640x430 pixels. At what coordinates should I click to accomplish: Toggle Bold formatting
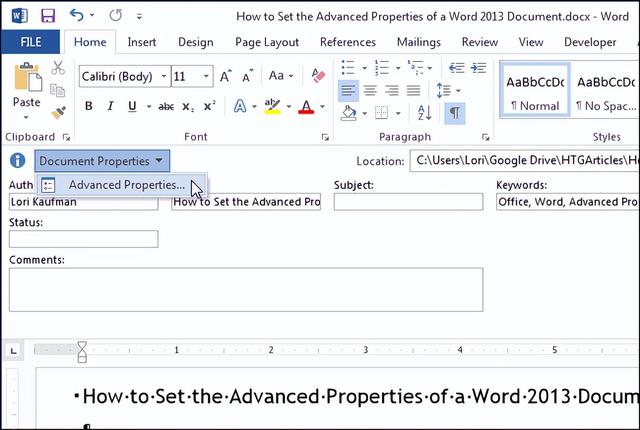tap(88, 106)
